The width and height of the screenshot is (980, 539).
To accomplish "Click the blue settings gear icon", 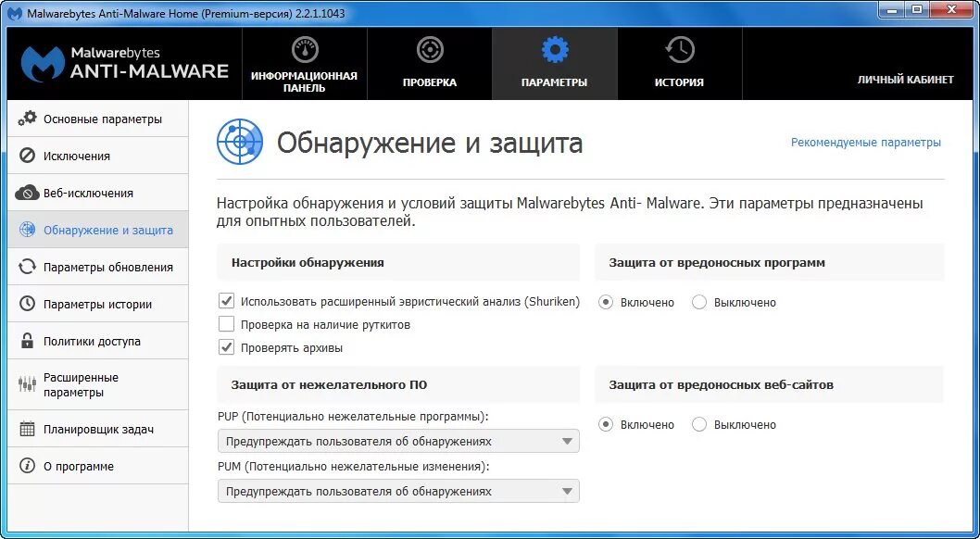I will coord(554,50).
